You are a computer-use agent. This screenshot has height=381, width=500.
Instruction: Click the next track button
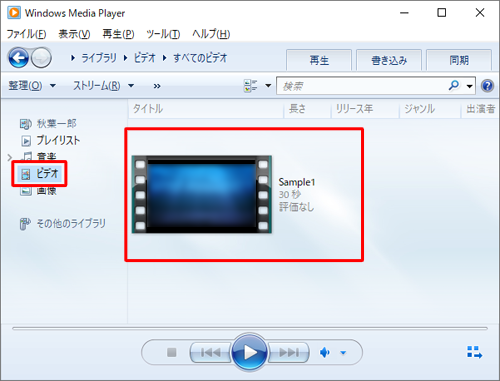coord(289,352)
